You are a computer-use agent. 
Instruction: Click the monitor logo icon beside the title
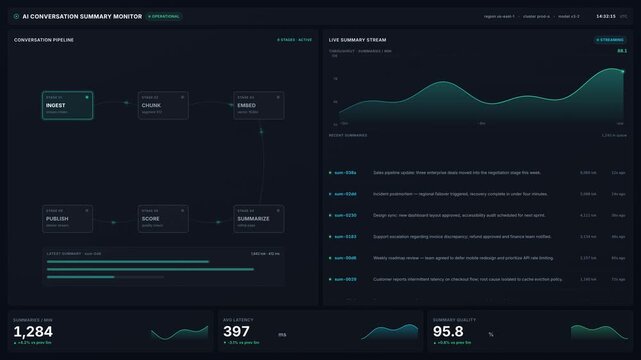pos(16,16)
